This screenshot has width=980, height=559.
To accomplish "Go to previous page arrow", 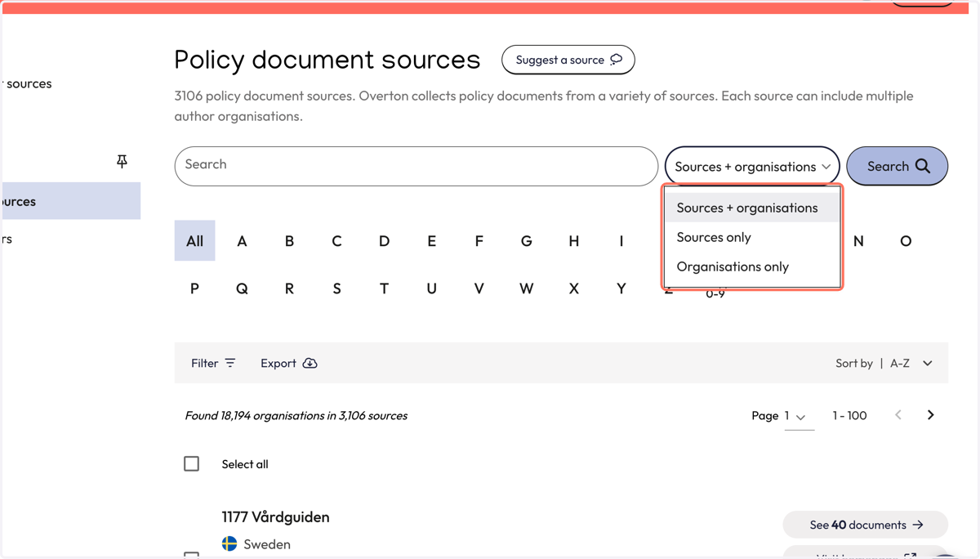I will pyautogui.click(x=898, y=415).
